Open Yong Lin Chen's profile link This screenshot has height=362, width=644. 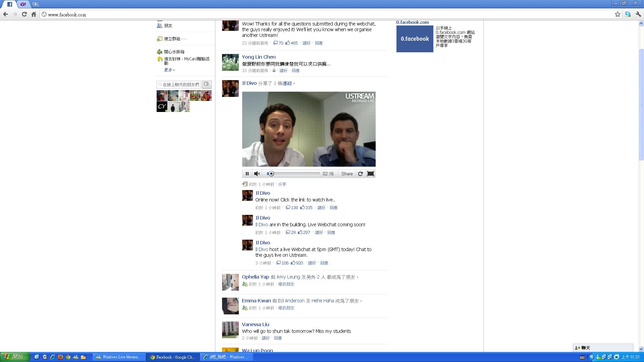coord(259,57)
